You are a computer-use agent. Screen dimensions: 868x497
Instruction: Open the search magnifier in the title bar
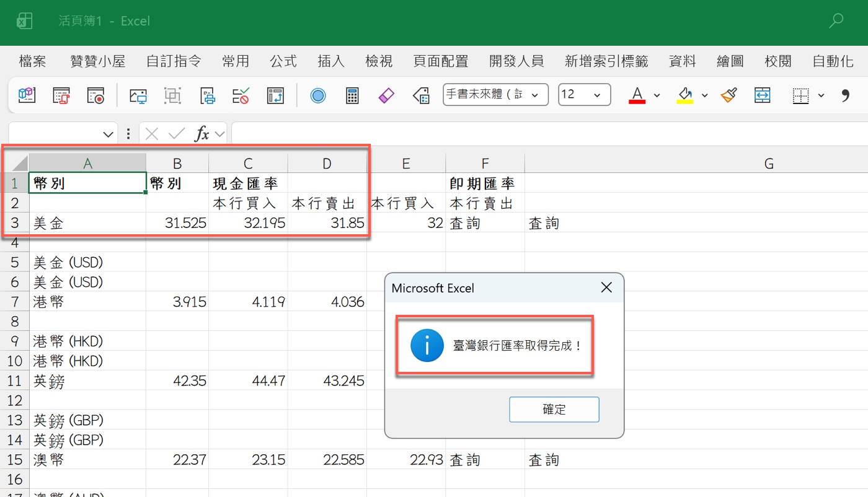(x=836, y=21)
